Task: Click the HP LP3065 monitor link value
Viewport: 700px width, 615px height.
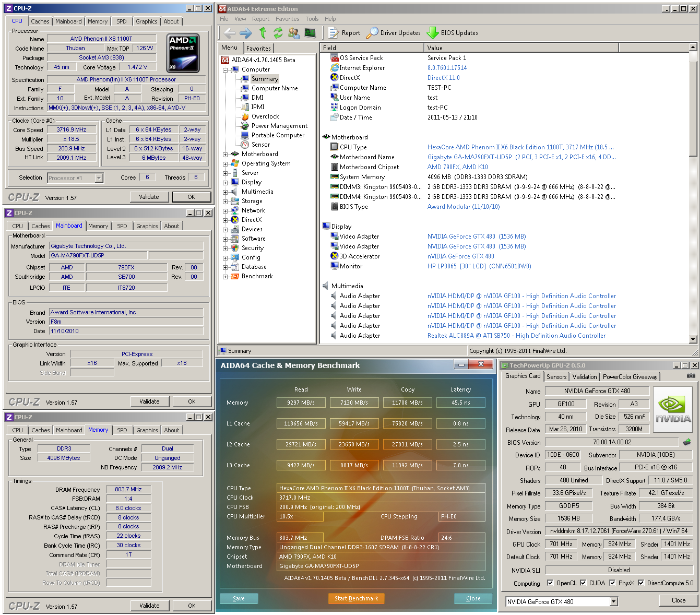Action: tap(479, 266)
